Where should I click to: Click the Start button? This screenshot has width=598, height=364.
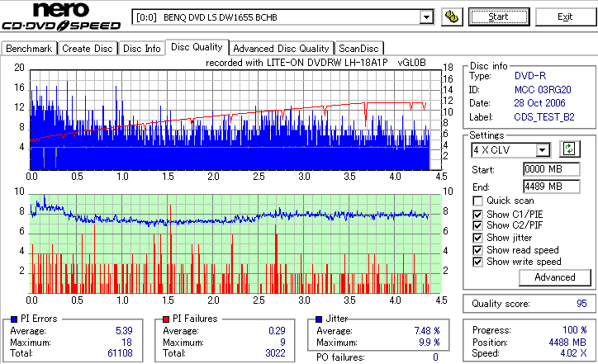[499, 17]
